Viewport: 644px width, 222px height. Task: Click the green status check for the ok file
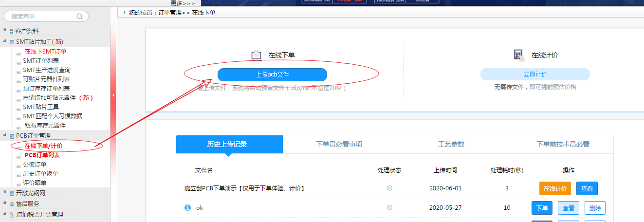389,207
